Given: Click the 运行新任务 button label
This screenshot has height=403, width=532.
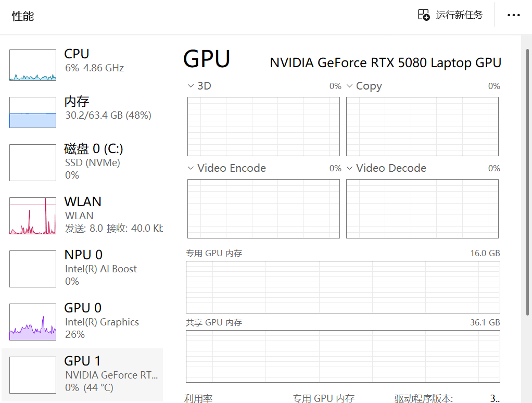Looking at the screenshot, I should click(x=459, y=15).
